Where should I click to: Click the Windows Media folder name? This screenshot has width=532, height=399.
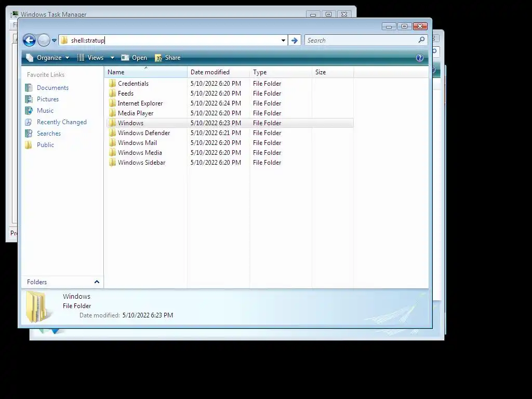(x=140, y=152)
